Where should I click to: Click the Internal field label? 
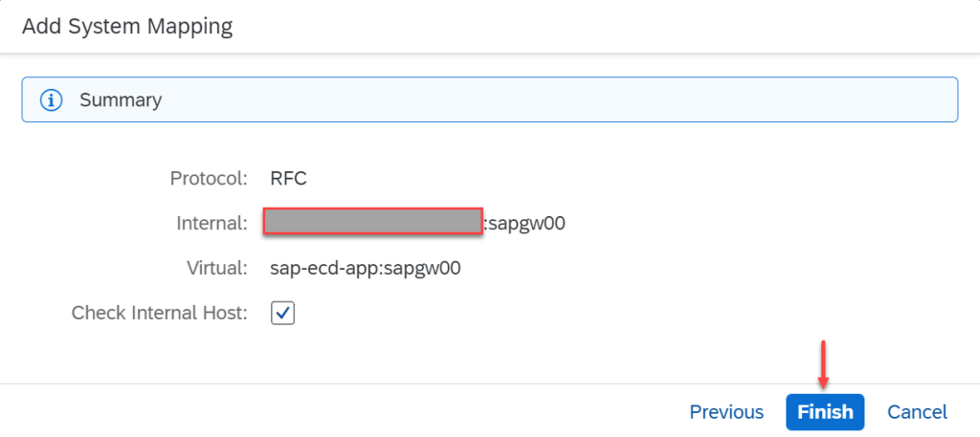212,223
